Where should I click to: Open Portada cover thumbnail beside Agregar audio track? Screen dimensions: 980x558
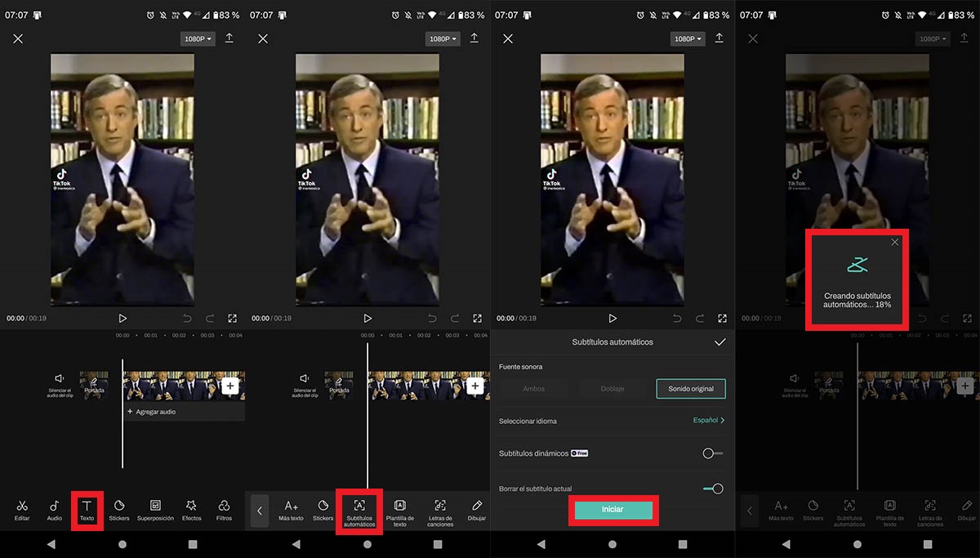(x=95, y=384)
